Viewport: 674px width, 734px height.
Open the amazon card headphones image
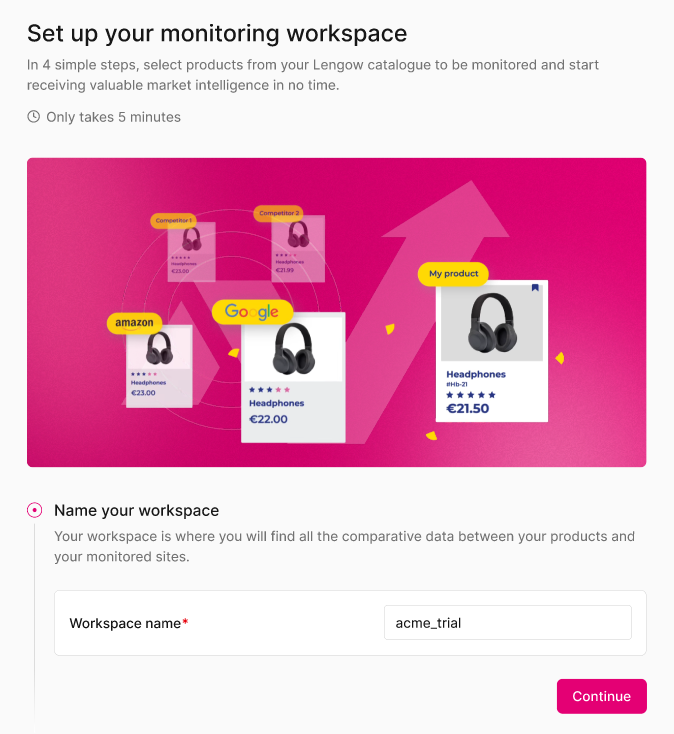pyautogui.click(x=159, y=349)
